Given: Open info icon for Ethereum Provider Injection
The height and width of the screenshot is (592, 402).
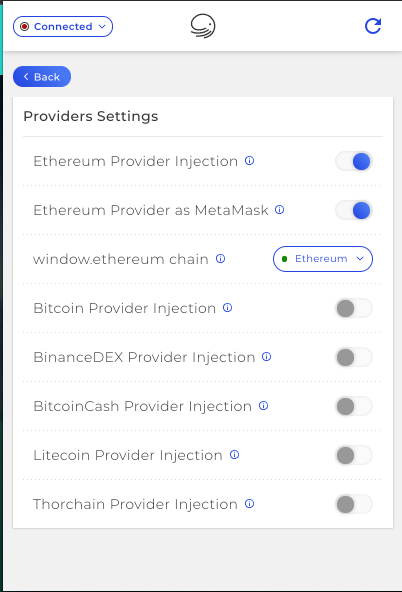Looking at the screenshot, I should [x=250, y=161].
